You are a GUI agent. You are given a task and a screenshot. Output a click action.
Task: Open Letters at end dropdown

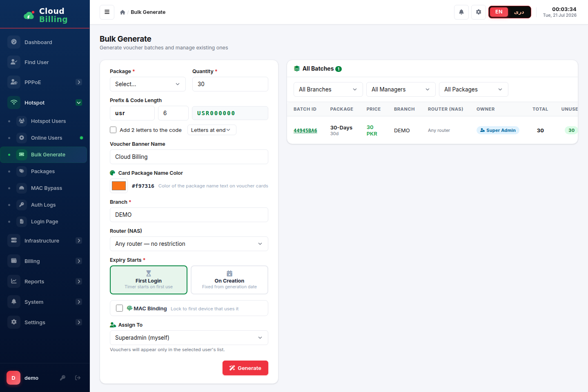coord(212,130)
